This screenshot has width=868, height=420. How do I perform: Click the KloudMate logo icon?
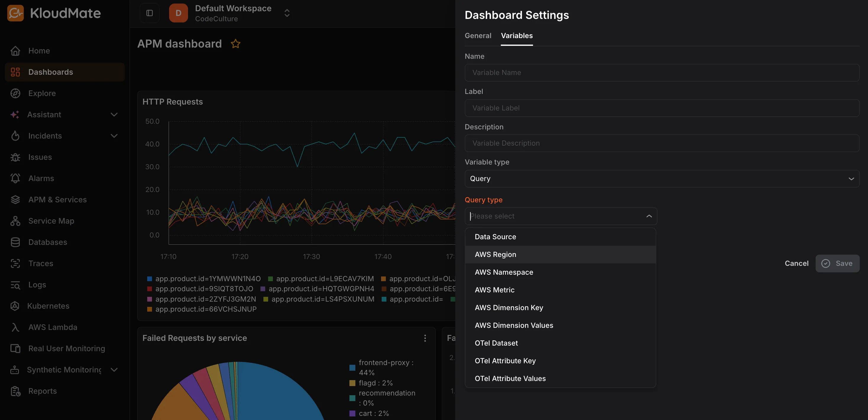click(15, 13)
